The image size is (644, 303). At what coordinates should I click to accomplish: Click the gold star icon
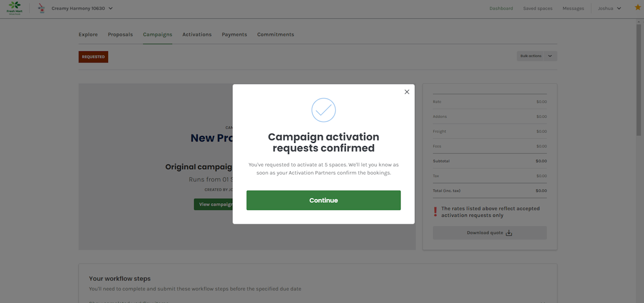[x=637, y=8]
